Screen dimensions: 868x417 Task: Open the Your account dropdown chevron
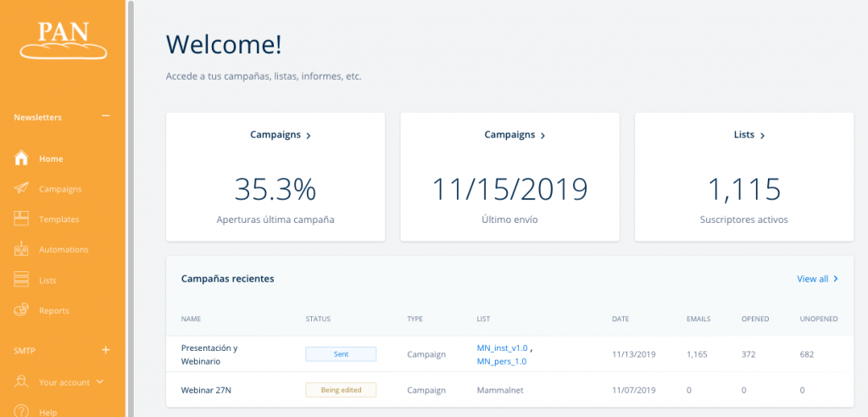pos(100,382)
